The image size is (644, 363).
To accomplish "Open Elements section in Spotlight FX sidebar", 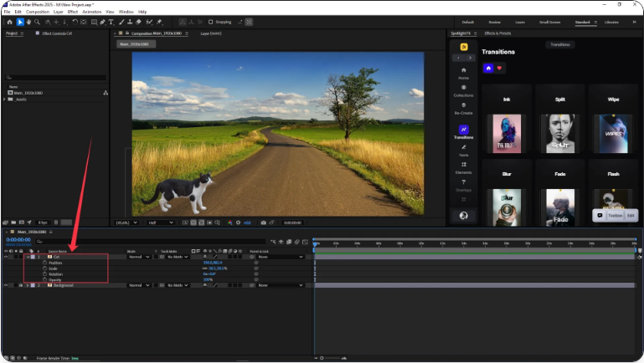I will click(463, 167).
